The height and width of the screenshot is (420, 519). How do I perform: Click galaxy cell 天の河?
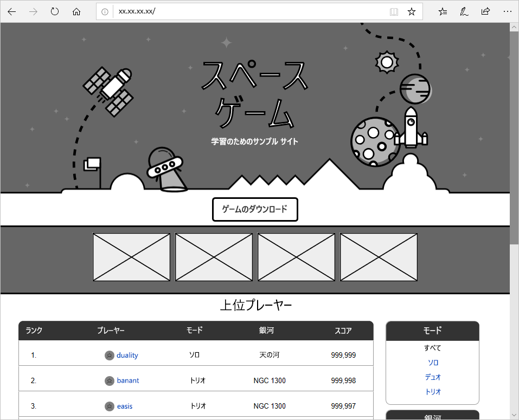pyautogui.click(x=269, y=355)
